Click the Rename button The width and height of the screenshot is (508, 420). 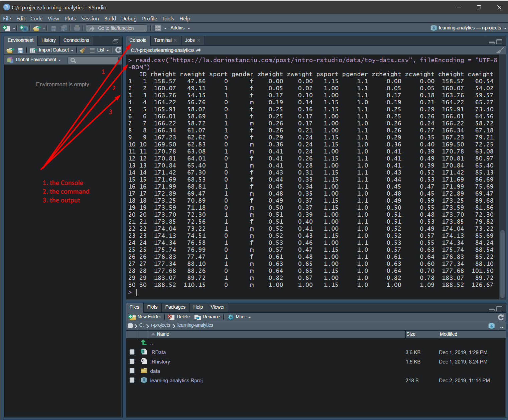pyautogui.click(x=207, y=317)
